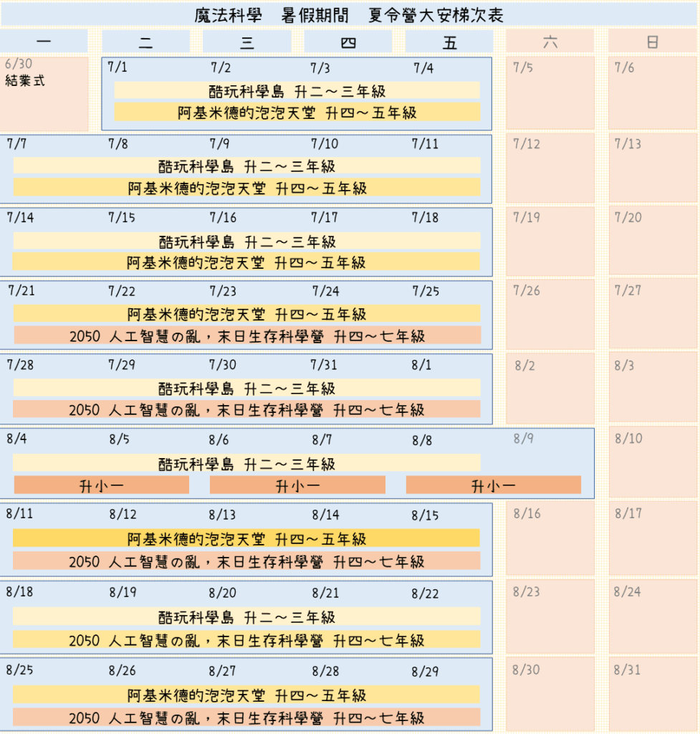Click the middle 升小一 bar
Image resolution: width=700 pixels, height=734 pixels.
tap(297, 485)
